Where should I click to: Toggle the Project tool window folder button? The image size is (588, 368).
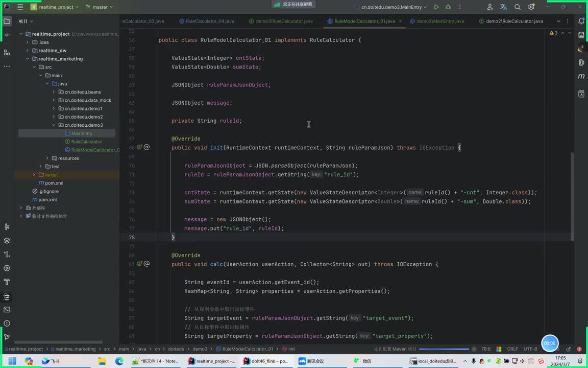7,21
